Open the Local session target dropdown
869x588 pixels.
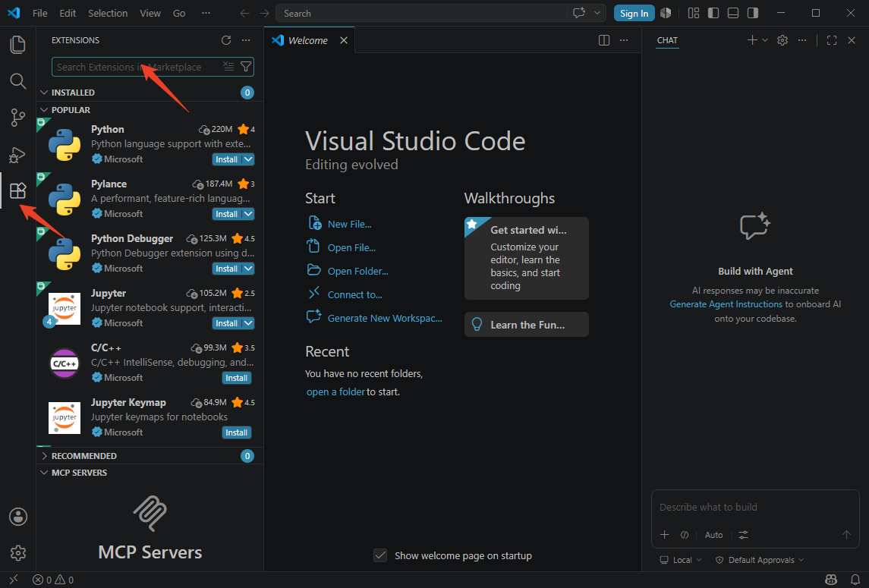pos(681,560)
